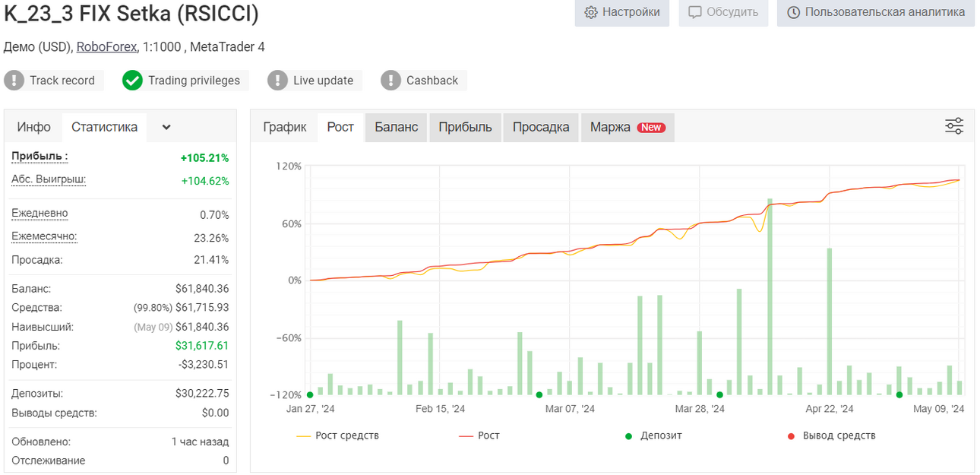This screenshot has height=475, width=980.
Task: Click the Абс. Выигрыш label
Action: coord(49,179)
